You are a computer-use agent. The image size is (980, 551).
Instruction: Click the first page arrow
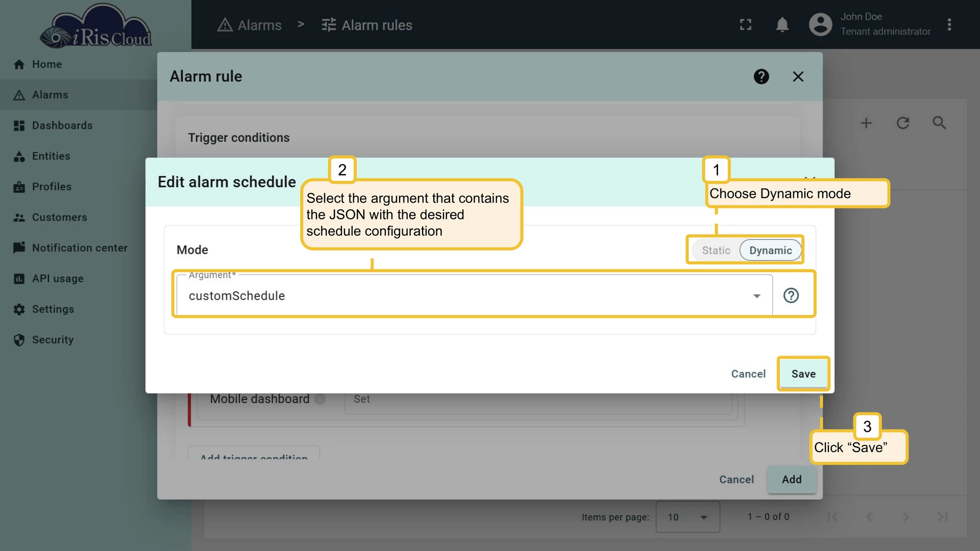coord(832,517)
